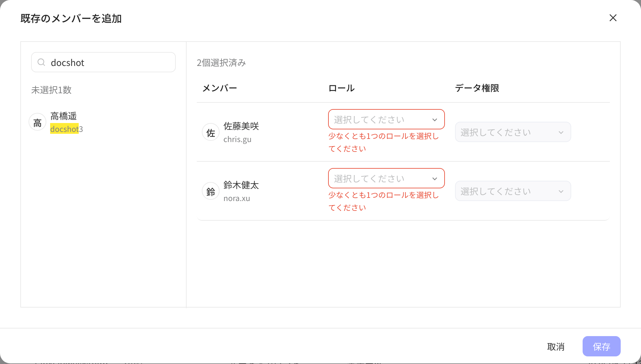
Task: Select avatar 高 of 高橋遥
Action: [37, 122]
